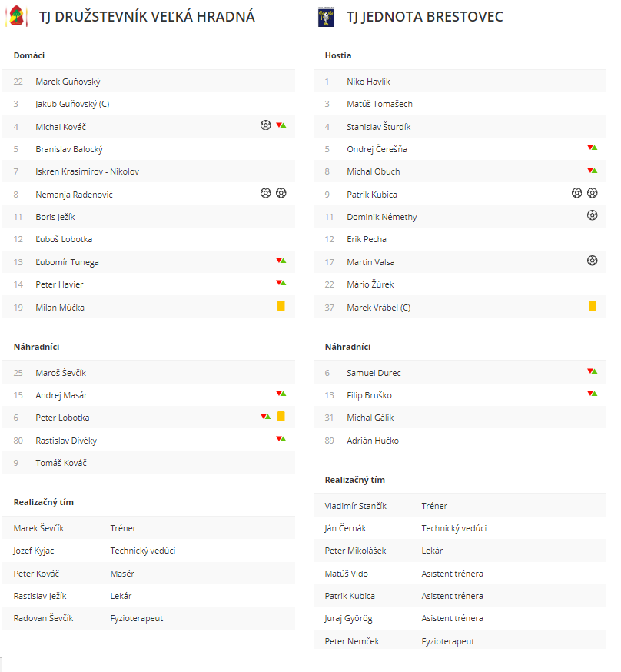Click the goal icon next to Michal Kováč
The height and width of the screenshot is (672, 621).
[x=265, y=125]
